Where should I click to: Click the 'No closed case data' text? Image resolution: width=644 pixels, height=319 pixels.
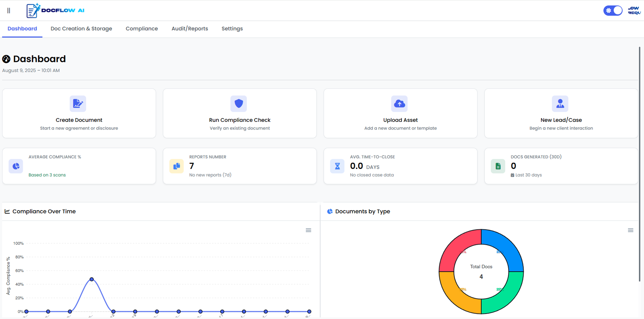point(372,175)
